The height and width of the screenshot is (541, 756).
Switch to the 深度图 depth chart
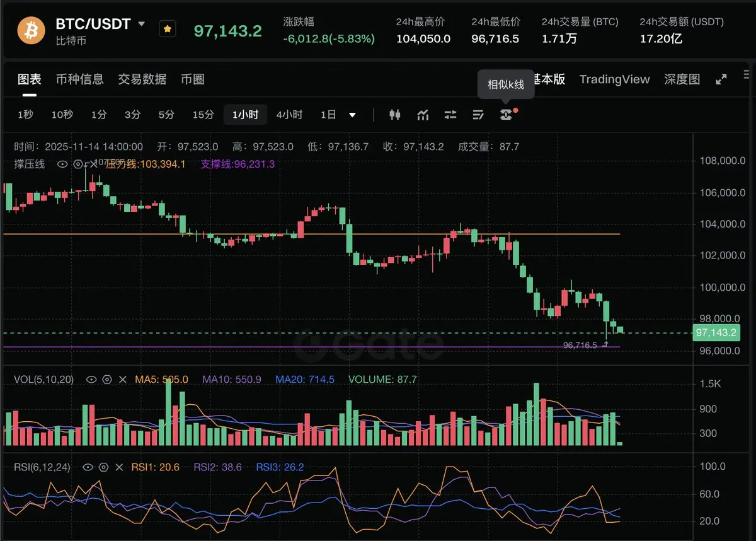point(682,79)
